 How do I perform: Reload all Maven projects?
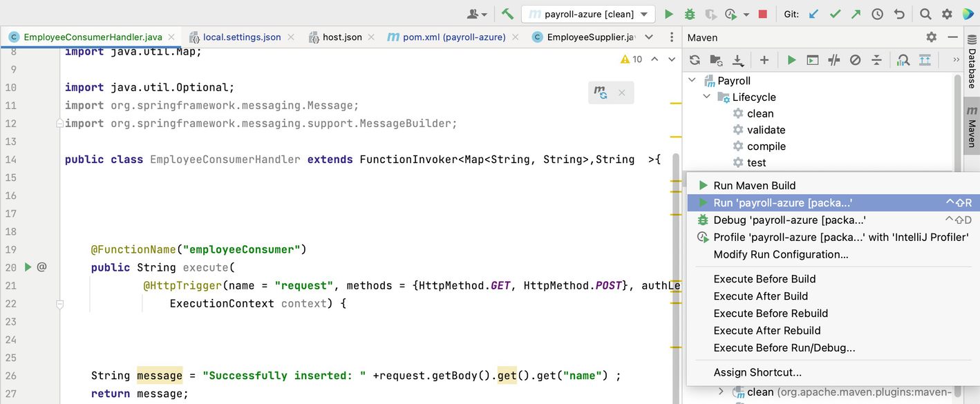click(x=695, y=60)
